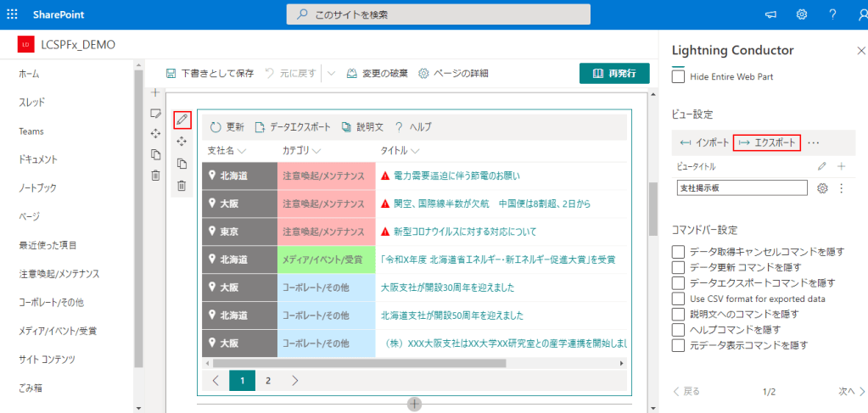Add a new view with the plus icon
868x413 pixels.
pos(841,167)
